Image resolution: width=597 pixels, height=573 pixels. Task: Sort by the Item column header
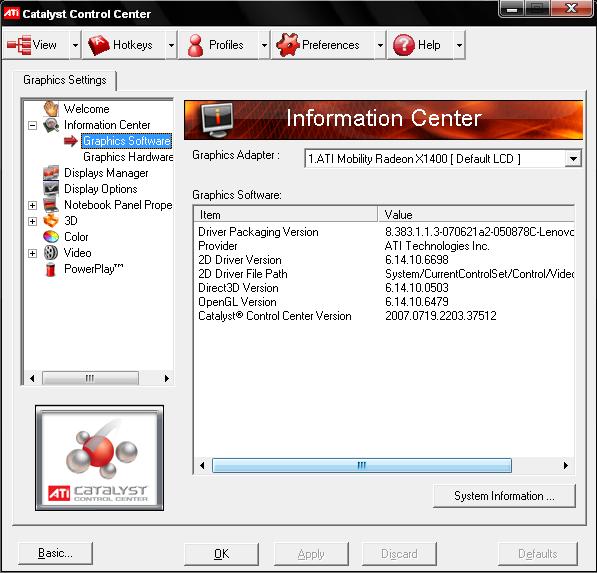pos(286,214)
